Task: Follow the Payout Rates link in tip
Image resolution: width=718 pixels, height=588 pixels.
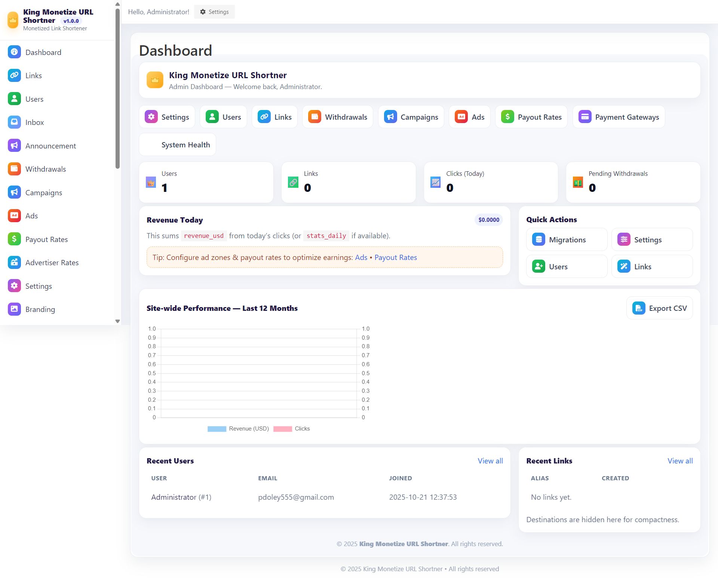Action: pyautogui.click(x=395, y=258)
